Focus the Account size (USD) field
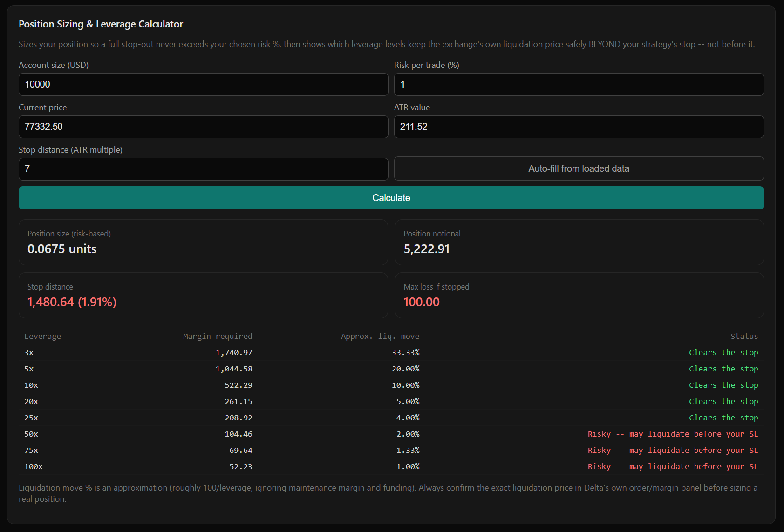The height and width of the screenshot is (532, 784). click(x=204, y=84)
